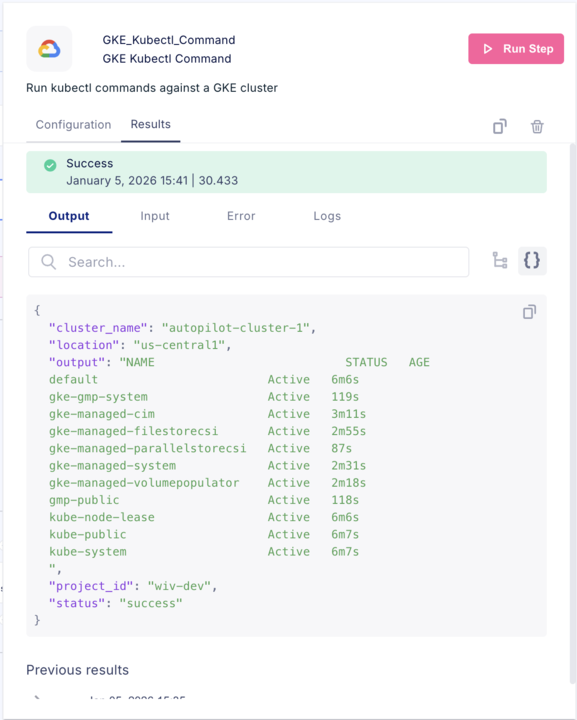Click the default namespace row
The height and width of the screenshot is (720, 577).
pos(204,380)
